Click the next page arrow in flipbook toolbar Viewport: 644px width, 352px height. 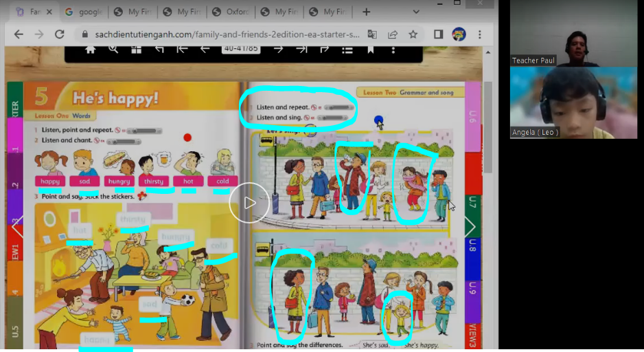pyautogui.click(x=279, y=49)
